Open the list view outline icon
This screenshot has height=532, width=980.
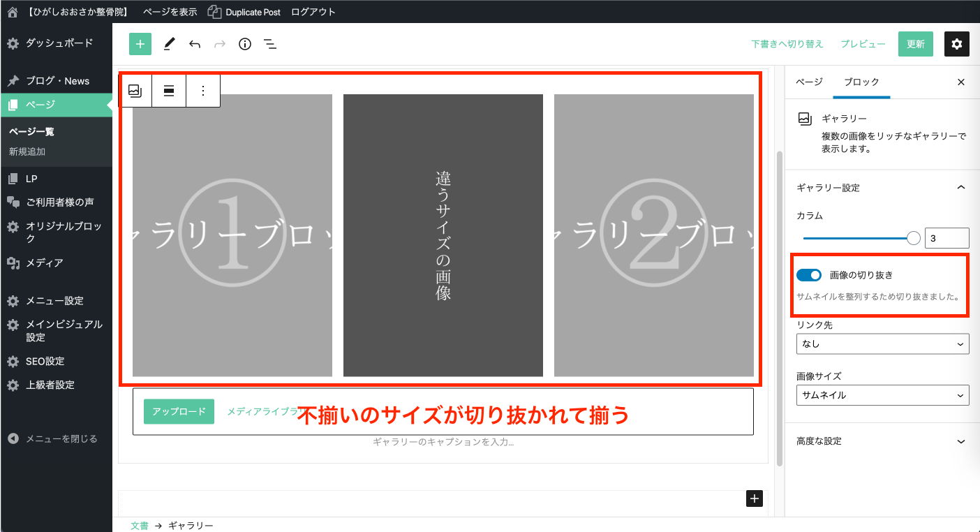pos(270,44)
